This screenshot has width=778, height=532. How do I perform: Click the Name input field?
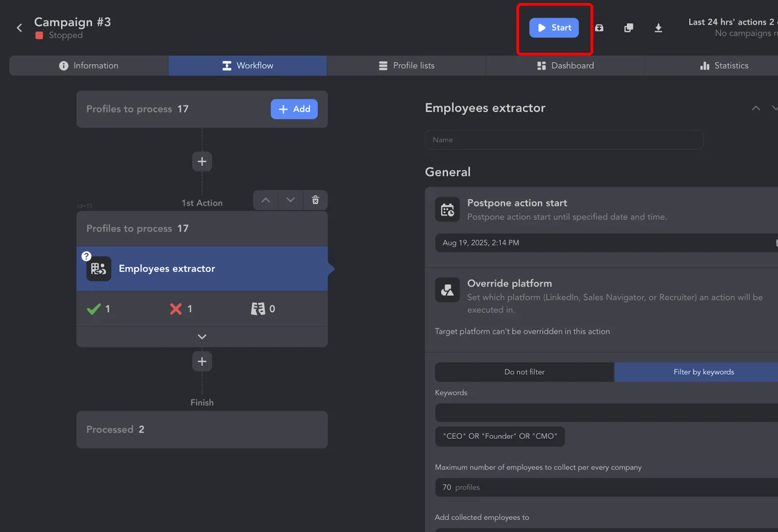click(x=564, y=140)
